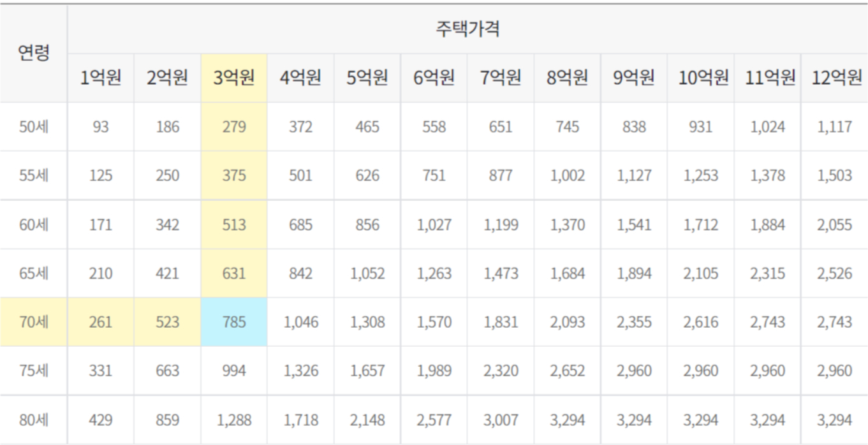This screenshot has width=868, height=445.
Task: Click the cell showing 1,831
Action: 501,322
